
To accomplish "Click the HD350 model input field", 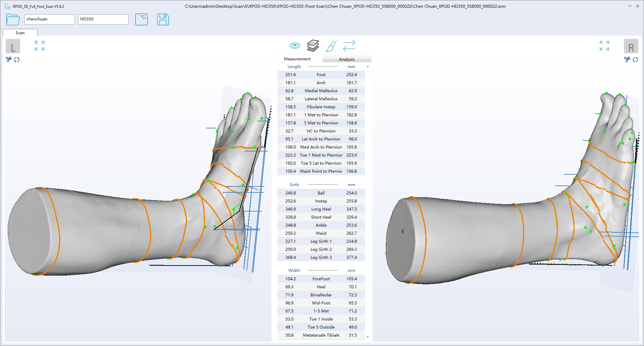I will tap(103, 19).
